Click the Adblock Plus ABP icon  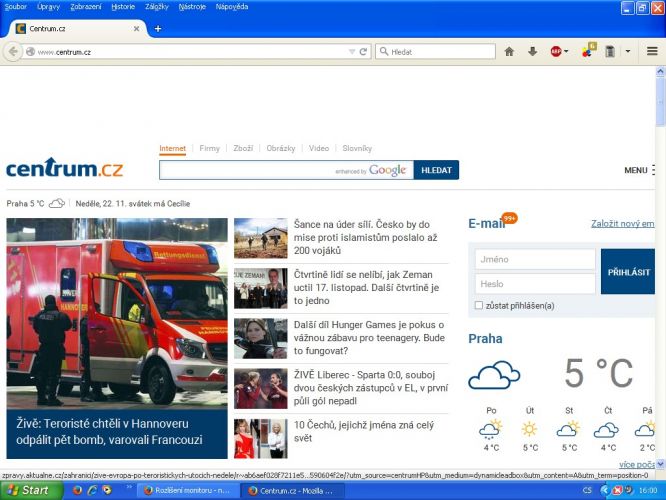[x=556, y=52]
